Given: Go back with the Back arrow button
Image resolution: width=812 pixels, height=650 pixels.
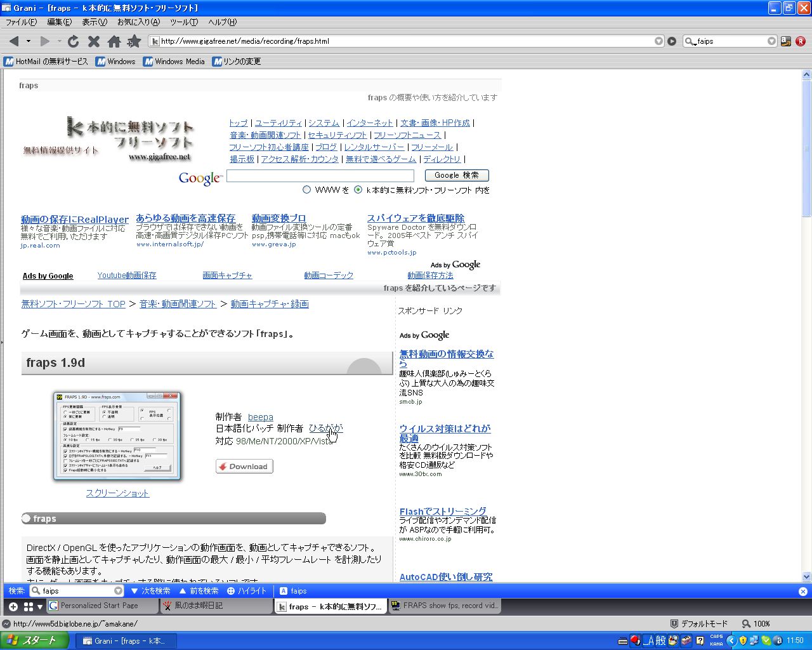Looking at the screenshot, I should 14,41.
